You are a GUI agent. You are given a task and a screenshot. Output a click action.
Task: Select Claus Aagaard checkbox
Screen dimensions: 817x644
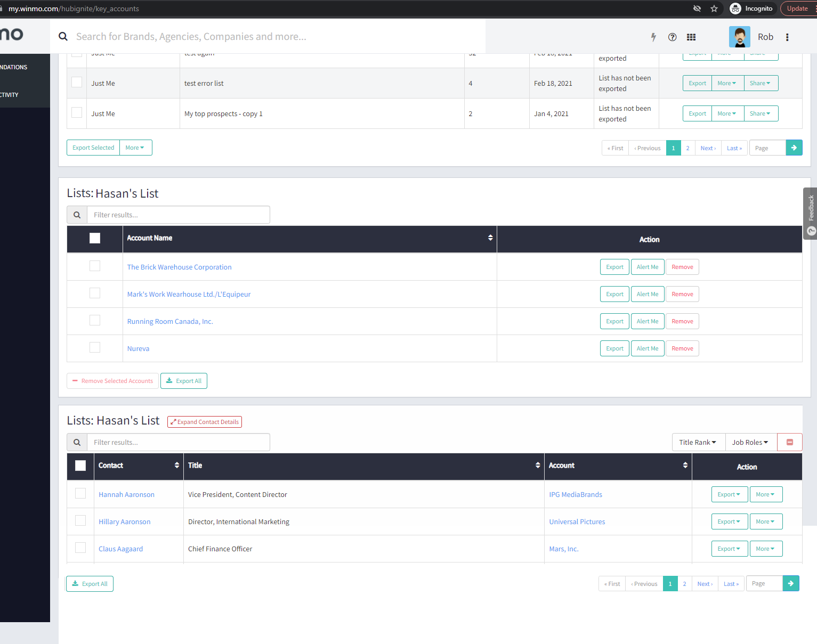pyautogui.click(x=80, y=548)
